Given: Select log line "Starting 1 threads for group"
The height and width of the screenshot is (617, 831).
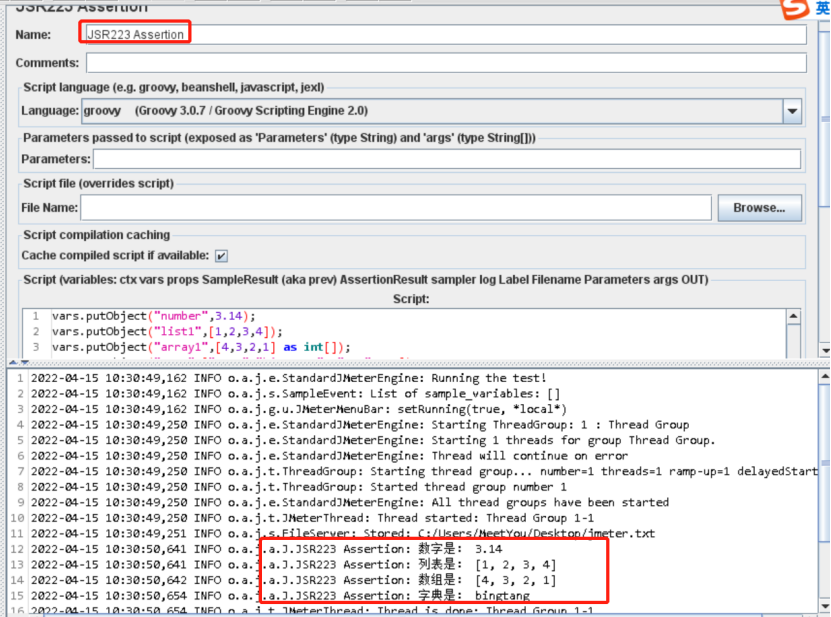Looking at the screenshot, I should tap(373, 440).
